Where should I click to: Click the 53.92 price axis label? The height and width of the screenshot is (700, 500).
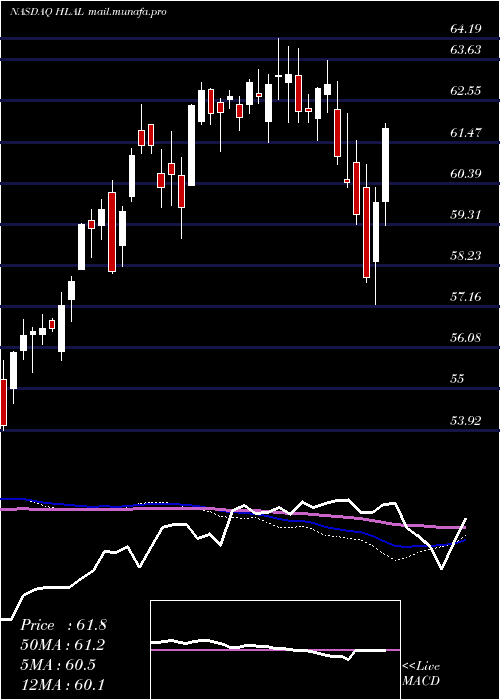466,420
